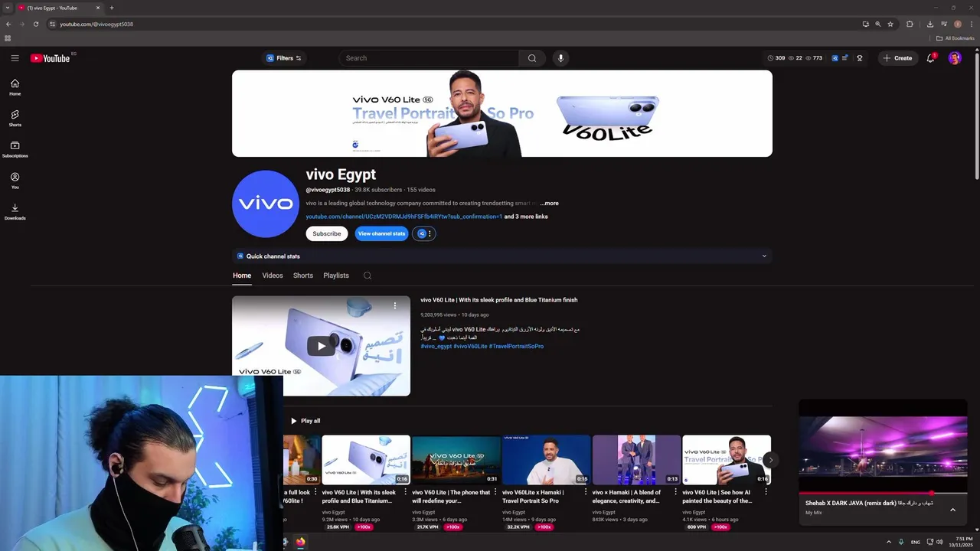The height and width of the screenshot is (551, 980).
Task: Click the ENG language indicator
Action: coord(916,542)
